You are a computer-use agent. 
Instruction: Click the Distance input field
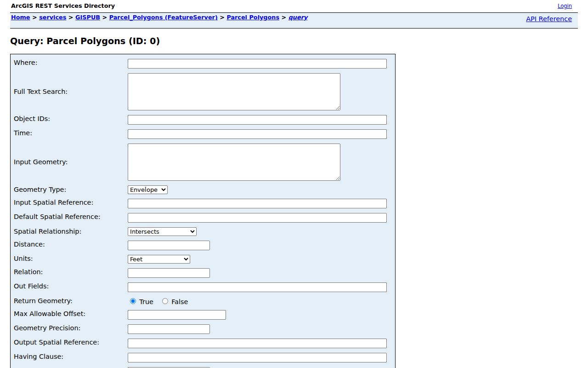(x=169, y=245)
